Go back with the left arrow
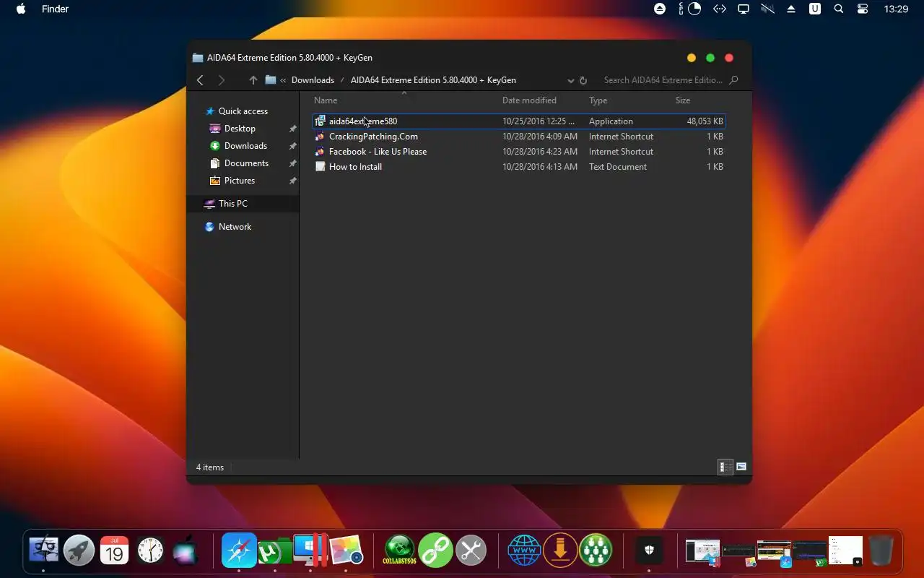 click(x=200, y=80)
